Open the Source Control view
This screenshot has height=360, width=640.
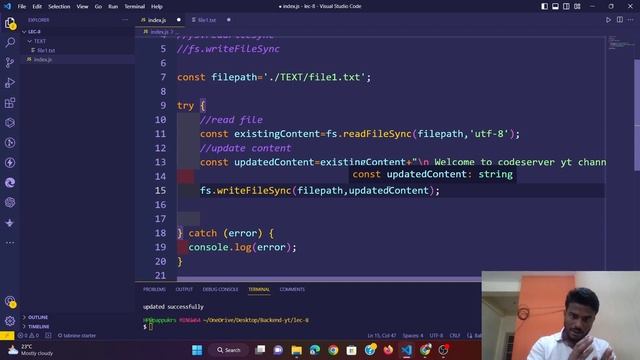tap(10, 62)
